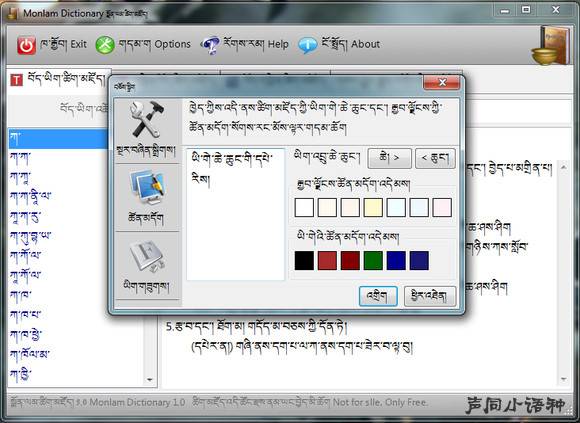Viewport: 580px width, 423px height.
Task: Decrease font size with the < button
Action: pos(435,158)
